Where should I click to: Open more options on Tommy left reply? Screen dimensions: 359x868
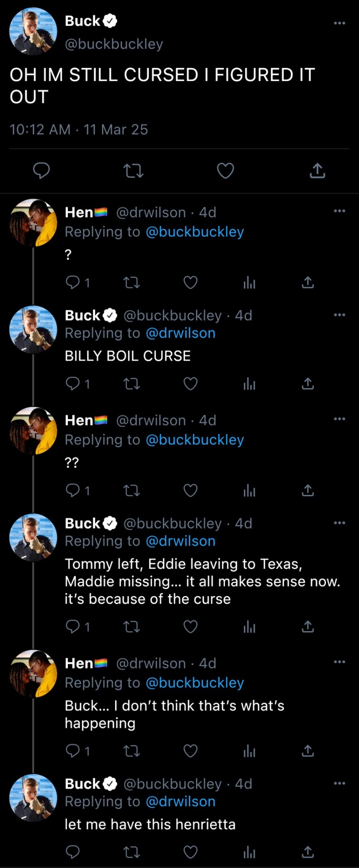339,523
